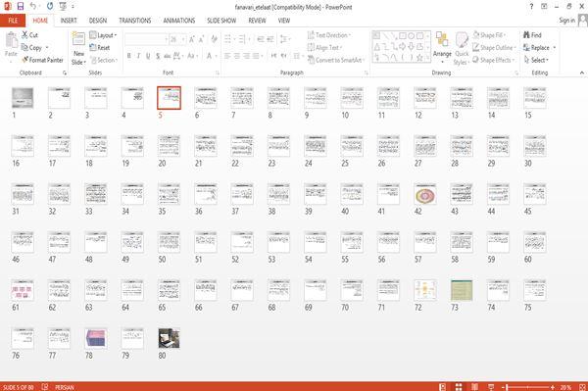Switch to the SLIDE SHOW tab
The width and height of the screenshot is (588, 391).
coord(221,21)
